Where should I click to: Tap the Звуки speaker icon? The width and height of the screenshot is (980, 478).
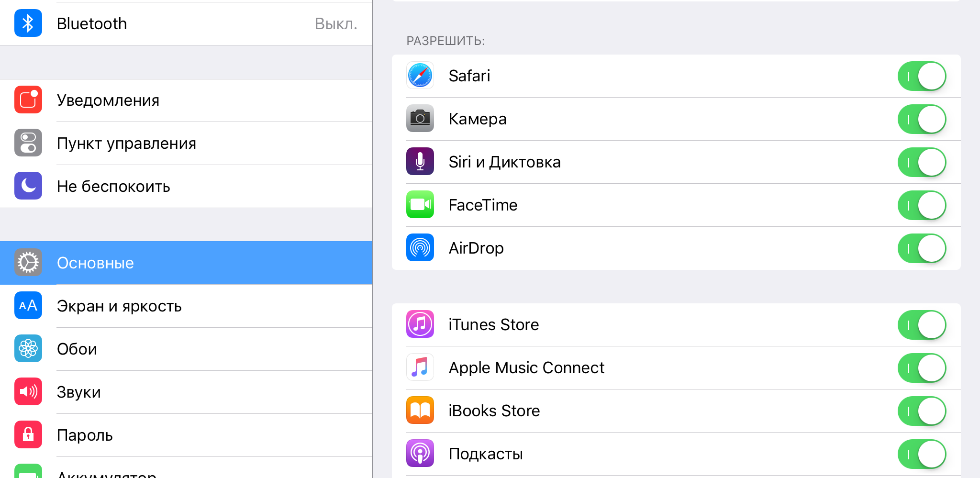pyautogui.click(x=28, y=392)
